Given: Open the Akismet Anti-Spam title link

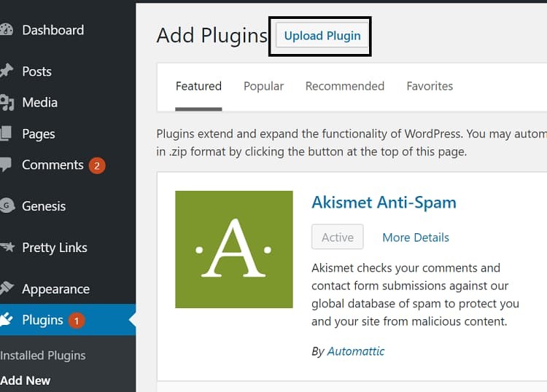Looking at the screenshot, I should coord(384,203).
